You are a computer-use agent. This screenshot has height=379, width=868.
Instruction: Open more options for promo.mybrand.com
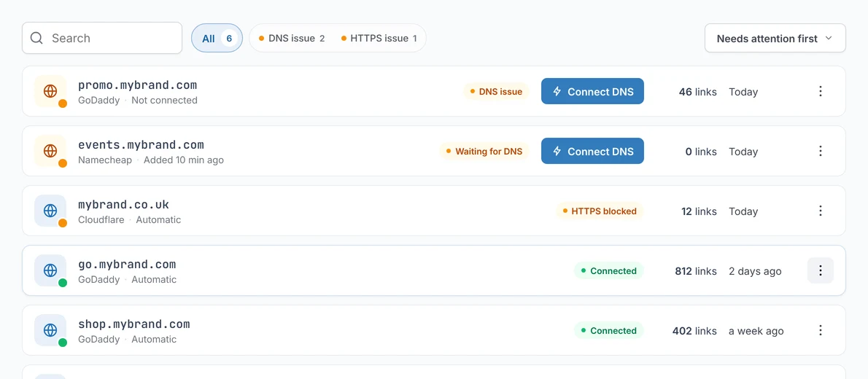point(821,91)
